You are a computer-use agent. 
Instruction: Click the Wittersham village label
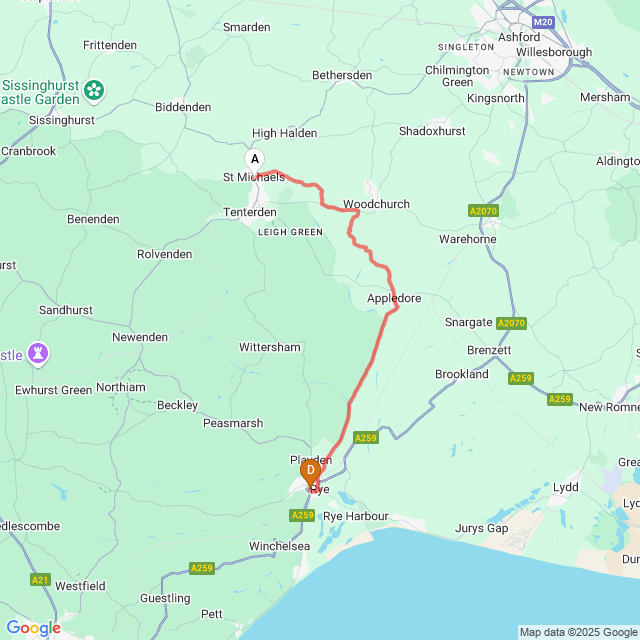tap(269, 347)
